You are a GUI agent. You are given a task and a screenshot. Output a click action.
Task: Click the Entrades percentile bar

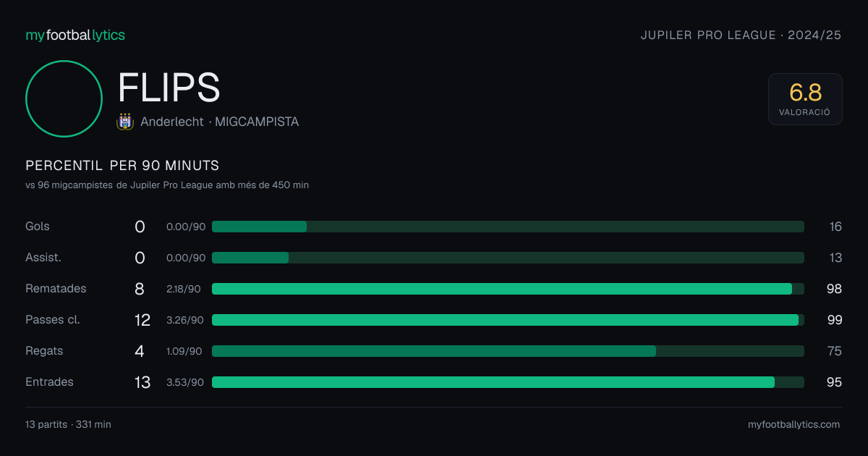(x=508, y=382)
